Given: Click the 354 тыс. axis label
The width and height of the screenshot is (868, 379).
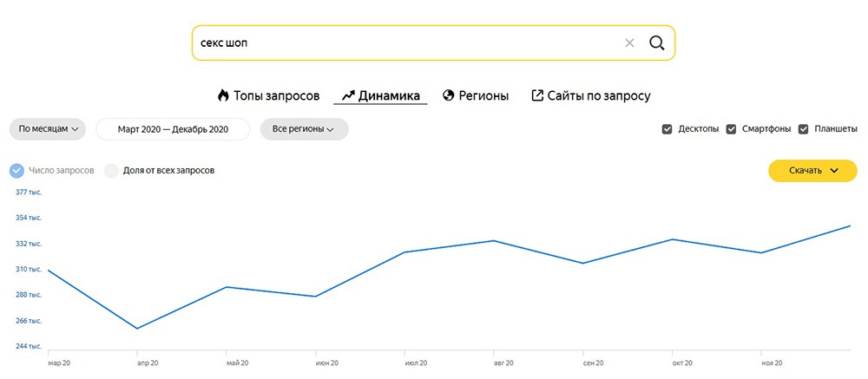Looking at the screenshot, I should pos(30,218).
